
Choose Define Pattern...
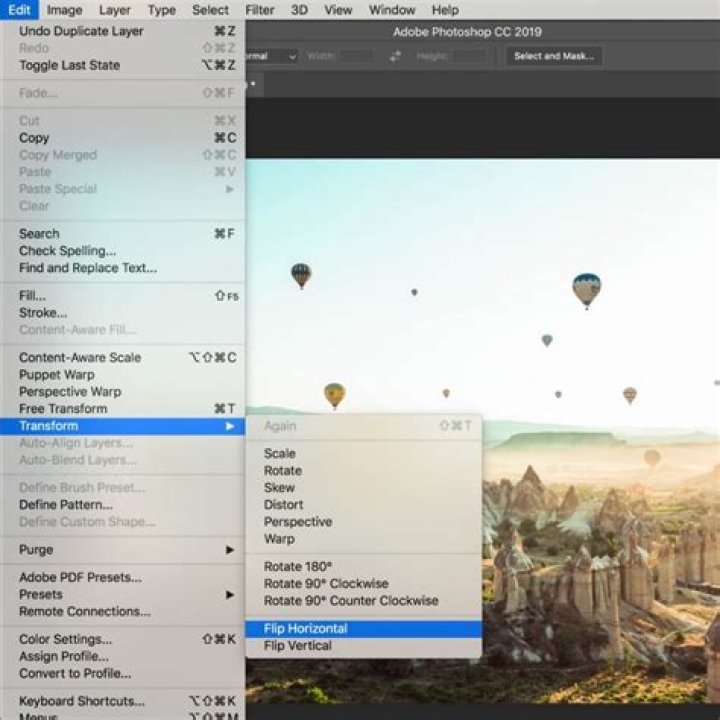click(123, 504)
